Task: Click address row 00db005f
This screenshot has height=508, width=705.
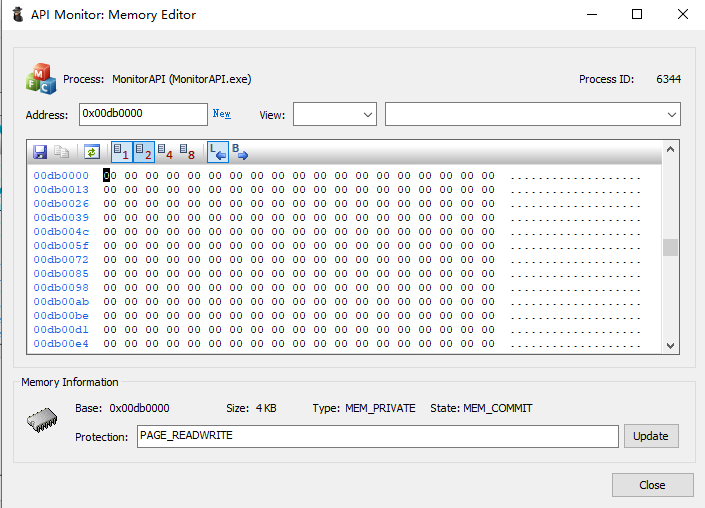Action: click(x=61, y=245)
